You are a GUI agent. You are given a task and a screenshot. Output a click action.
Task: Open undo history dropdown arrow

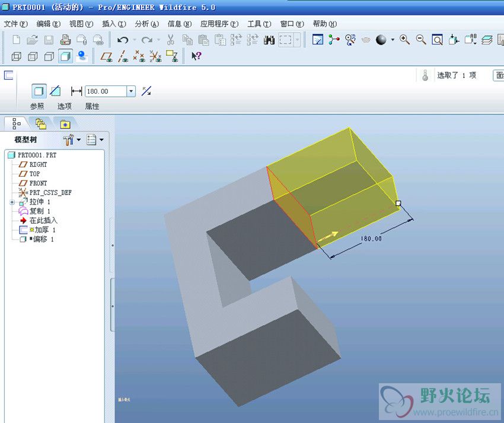[x=135, y=40]
